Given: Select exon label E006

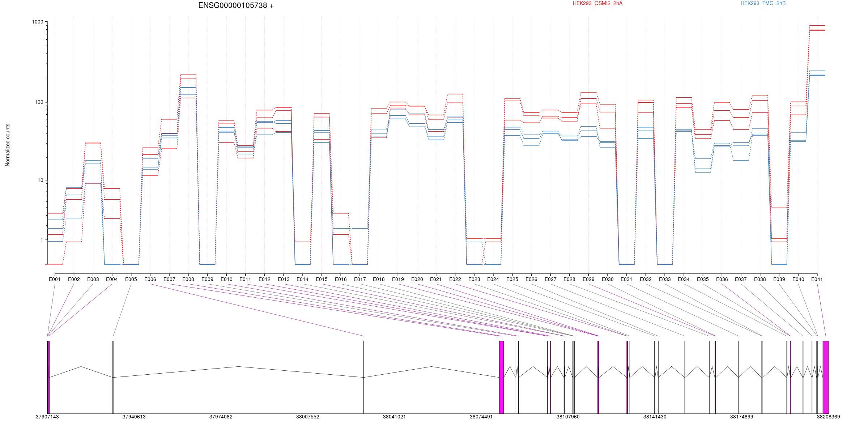Looking at the screenshot, I should click(x=150, y=279).
